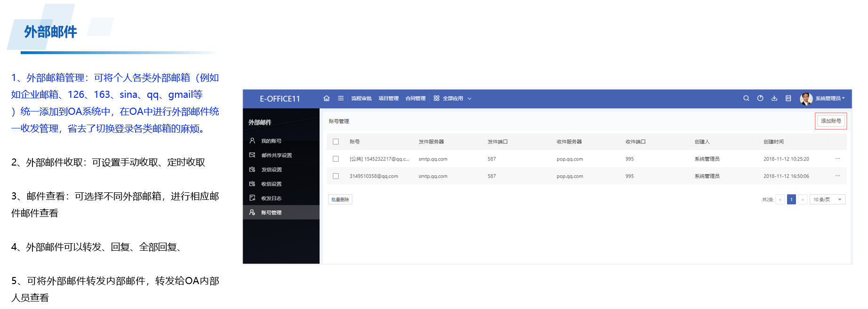
Task: Click the 发件服务器 column header
Action: coord(431,142)
